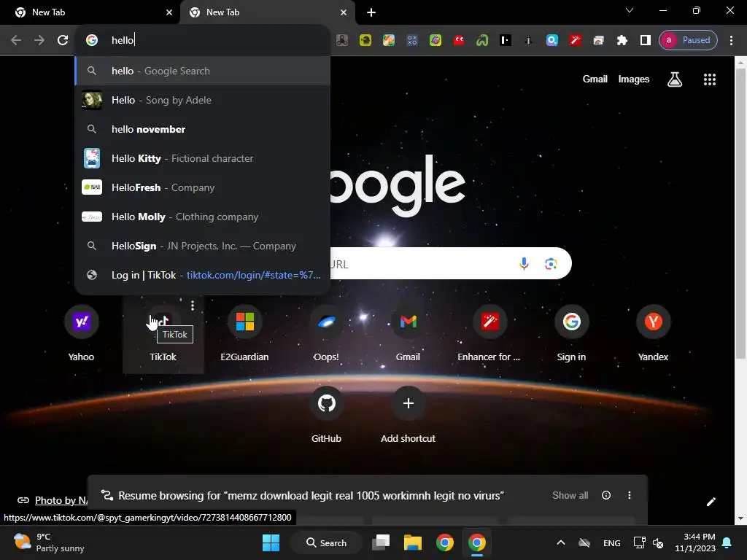Show hidden system tray icons
Screen dimensions: 747x560
[561, 542]
